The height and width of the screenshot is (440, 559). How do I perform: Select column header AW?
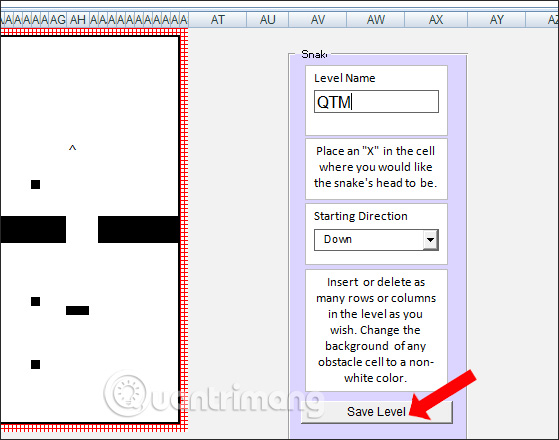click(376, 20)
